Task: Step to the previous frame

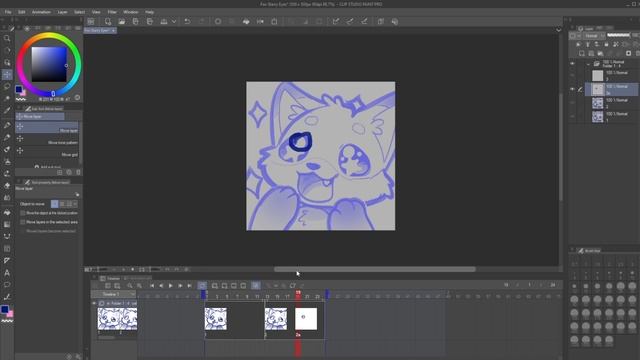Action: pos(161,286)
